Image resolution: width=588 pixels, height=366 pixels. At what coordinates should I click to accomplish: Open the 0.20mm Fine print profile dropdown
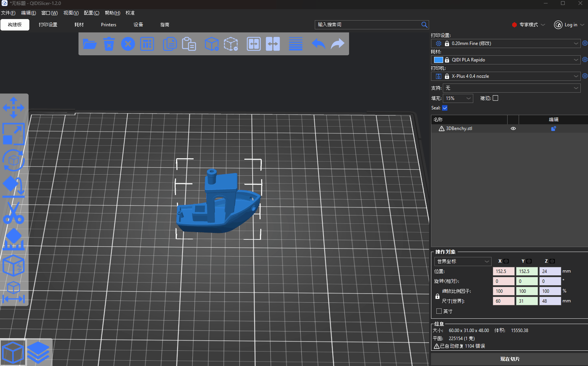pyautogui.click(x=506, y=43)
